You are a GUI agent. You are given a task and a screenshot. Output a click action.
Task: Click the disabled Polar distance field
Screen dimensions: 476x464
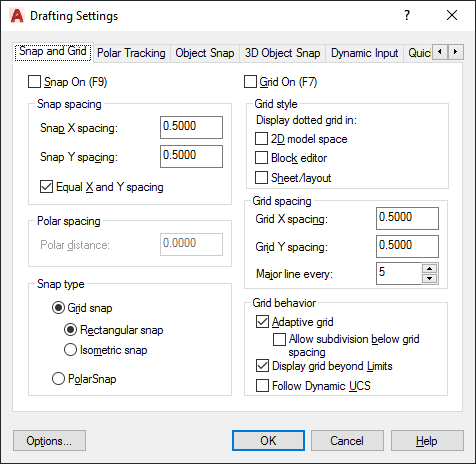(191, 244)
